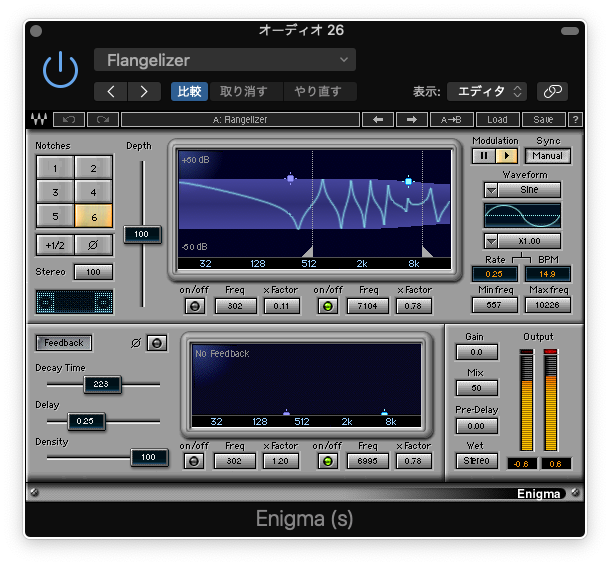Copy setup with A→B button
Screen dimensions: 610x566
[452, 119]
